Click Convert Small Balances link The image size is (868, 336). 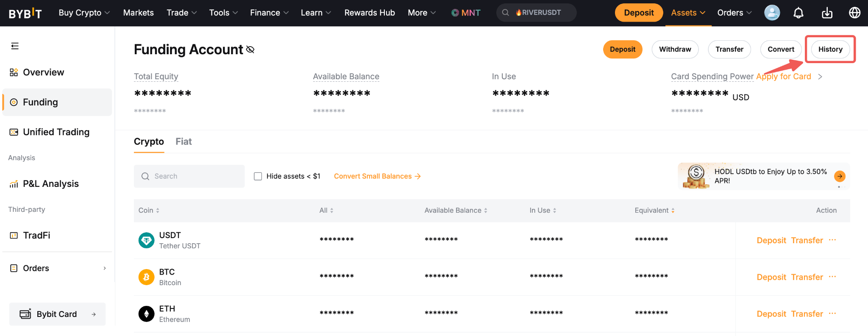377,176
